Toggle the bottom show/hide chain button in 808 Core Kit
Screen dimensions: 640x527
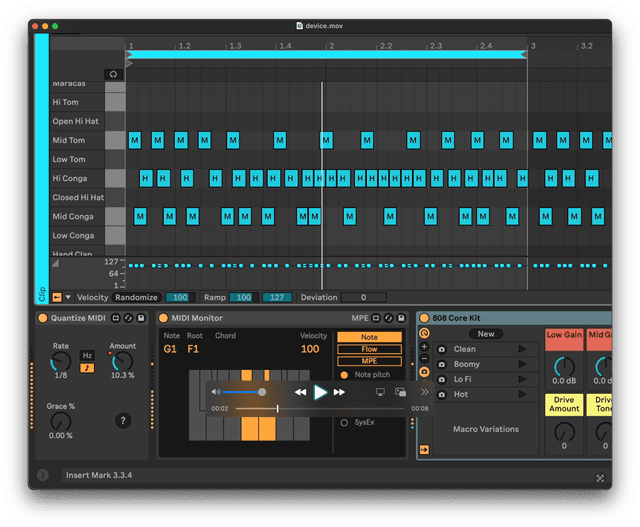(424, 449)
